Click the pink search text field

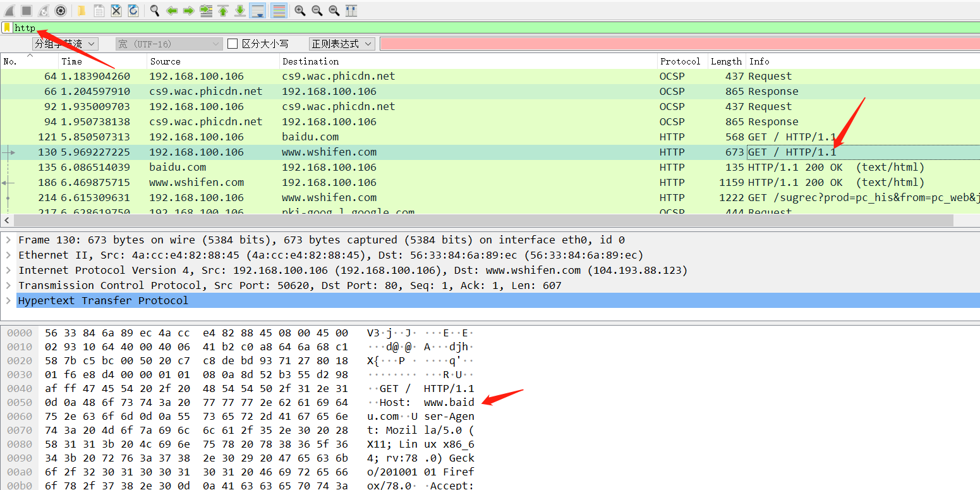click(680, 44)
